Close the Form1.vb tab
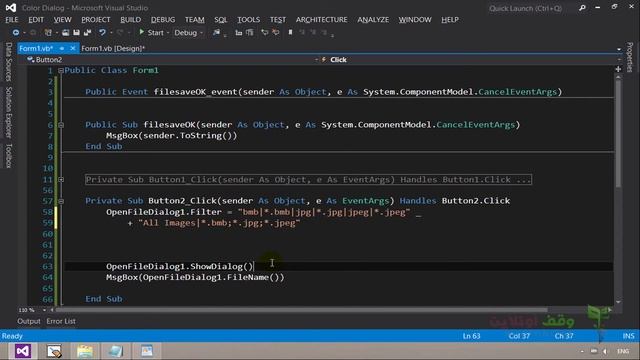The width and height of the screenshot is (640, 360). point(73,48)
